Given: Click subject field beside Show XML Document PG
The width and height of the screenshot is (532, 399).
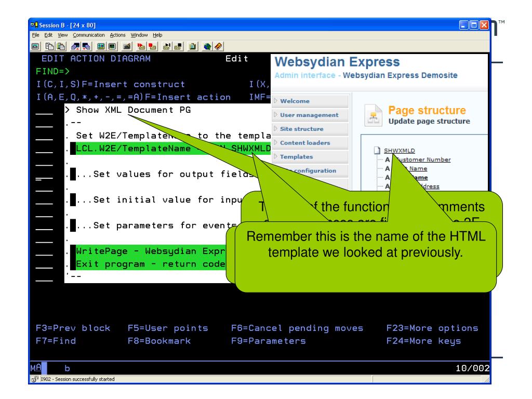Looking at the screenshot, I should (x=44, y=110).
